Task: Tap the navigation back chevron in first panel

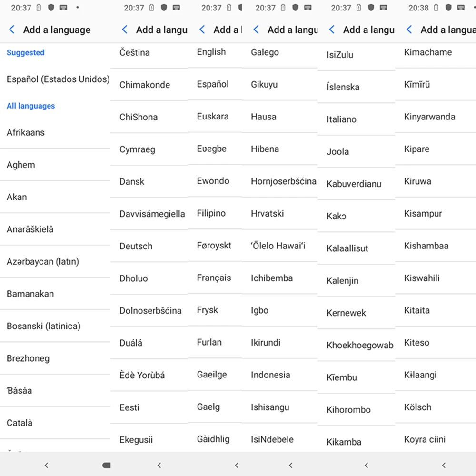Action: click(x=46, y=465)
